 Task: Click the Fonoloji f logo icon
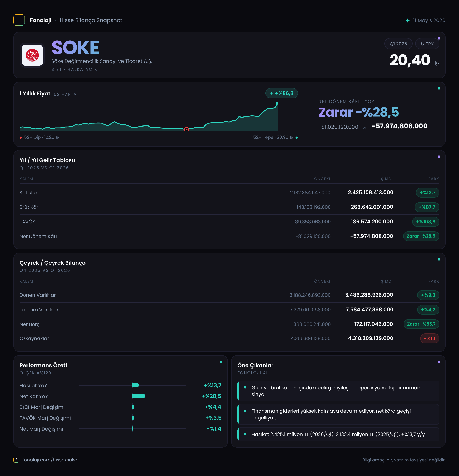click(x=19, y=20)
